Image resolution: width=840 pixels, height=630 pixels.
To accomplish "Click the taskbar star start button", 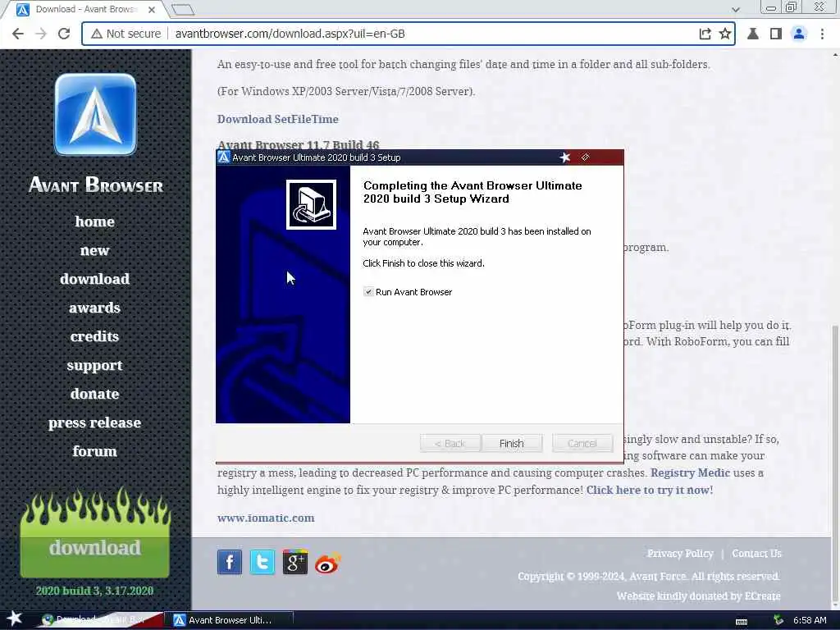I will coord(15,619).
